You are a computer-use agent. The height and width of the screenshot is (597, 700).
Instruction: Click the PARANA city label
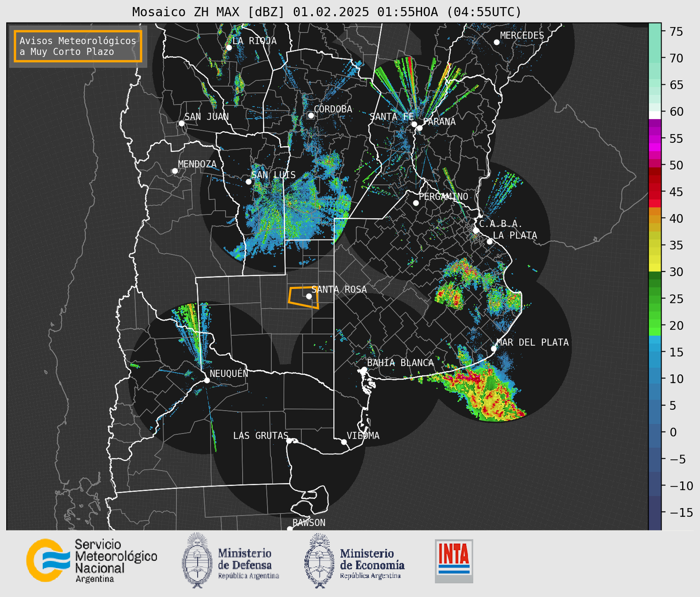tap(439, 122)
